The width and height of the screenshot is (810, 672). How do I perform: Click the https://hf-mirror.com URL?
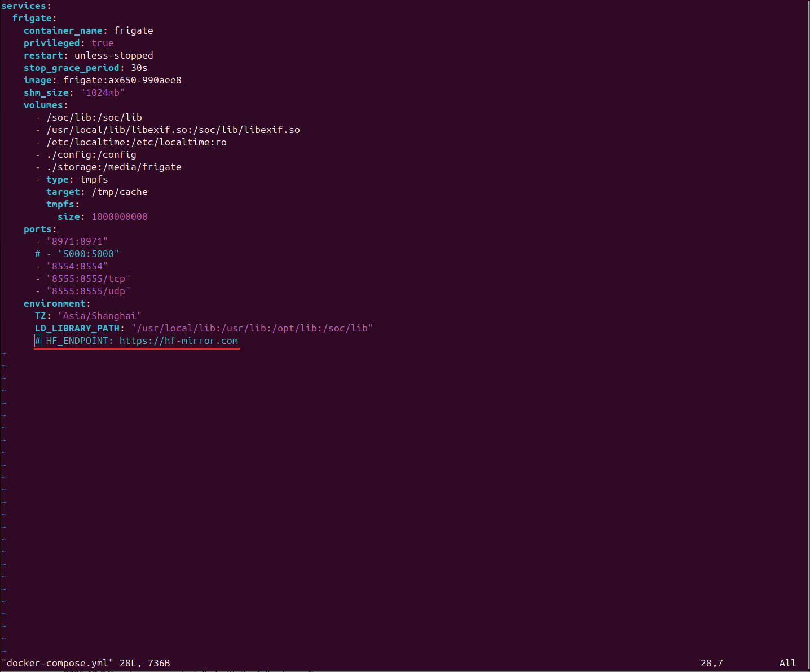point(178,341)
